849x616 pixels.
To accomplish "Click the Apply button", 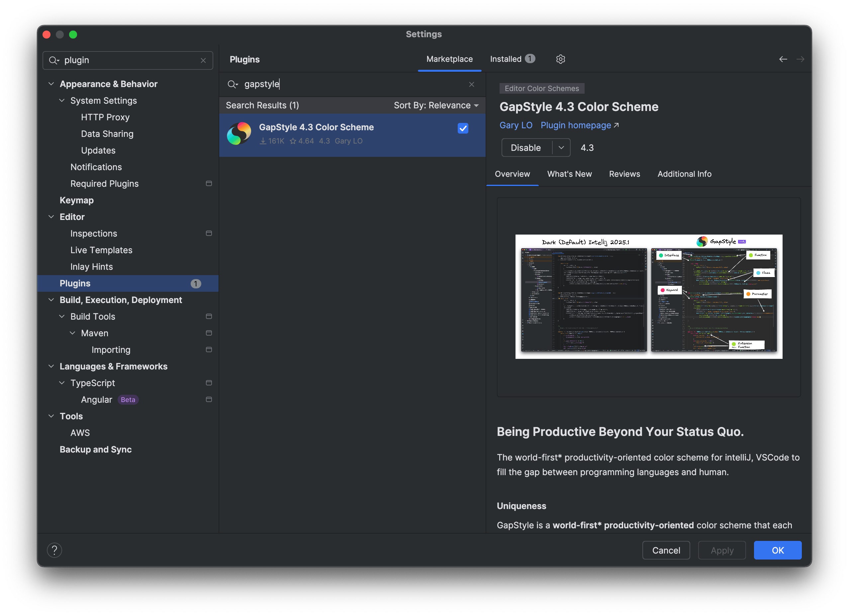I will 722,550.
